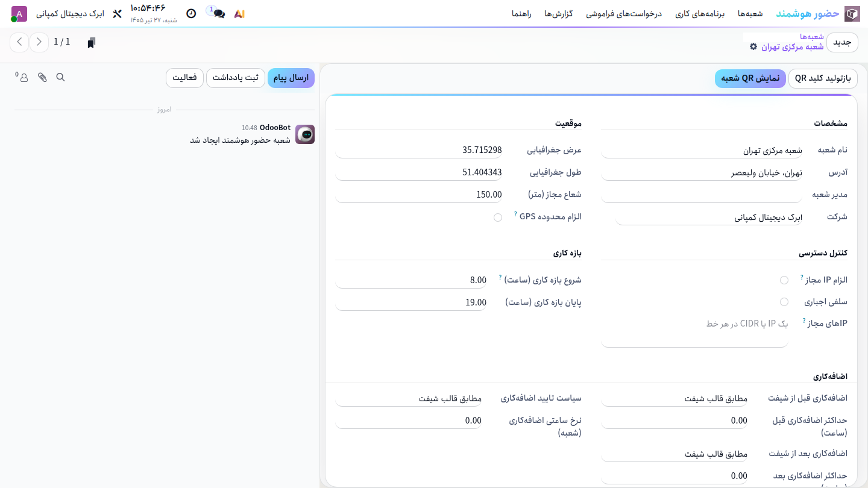Toggle the سلفی اجباری checkbox
Screen dimensions: 868x488
(x=784, y=302)
